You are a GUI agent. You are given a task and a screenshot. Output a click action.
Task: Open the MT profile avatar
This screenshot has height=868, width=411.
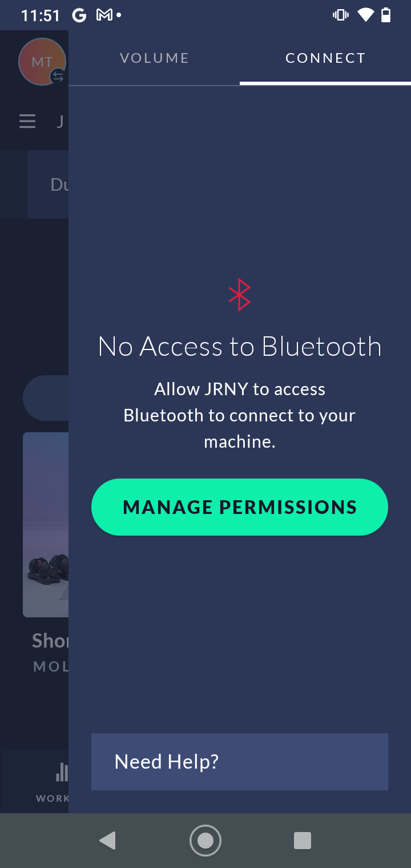click(42, 62)
